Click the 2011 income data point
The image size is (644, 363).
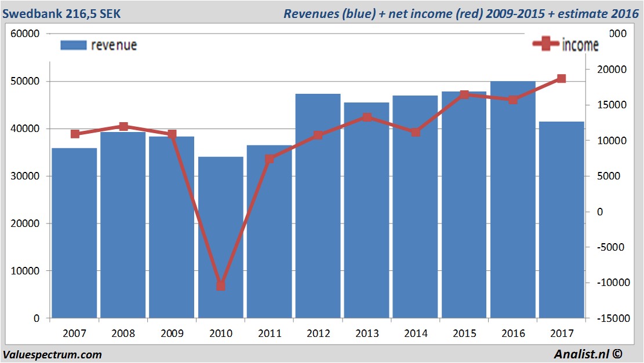coord(270,159)
